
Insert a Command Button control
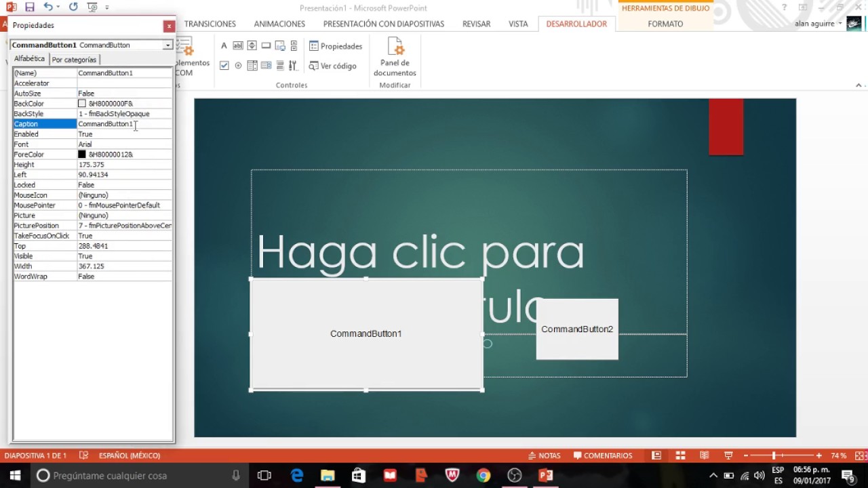pos(266,45)
